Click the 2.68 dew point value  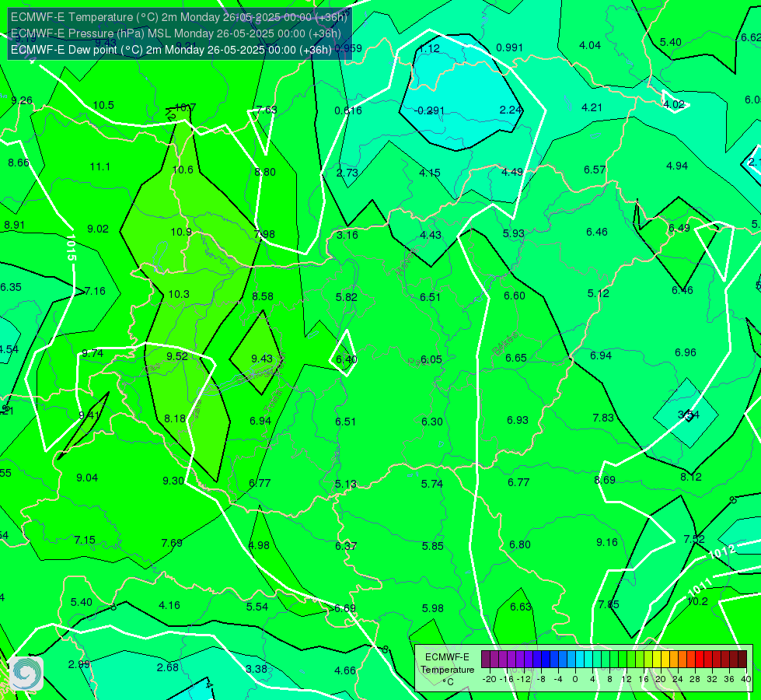168,667
